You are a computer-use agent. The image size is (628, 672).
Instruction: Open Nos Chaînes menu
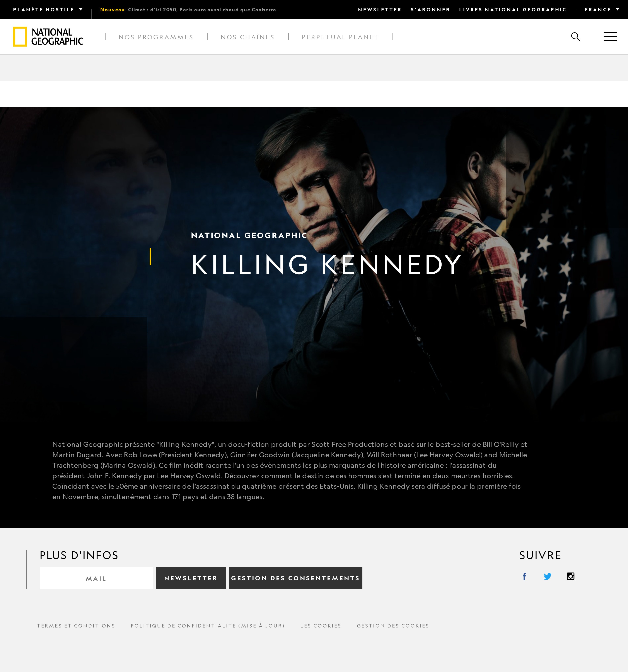247,37
